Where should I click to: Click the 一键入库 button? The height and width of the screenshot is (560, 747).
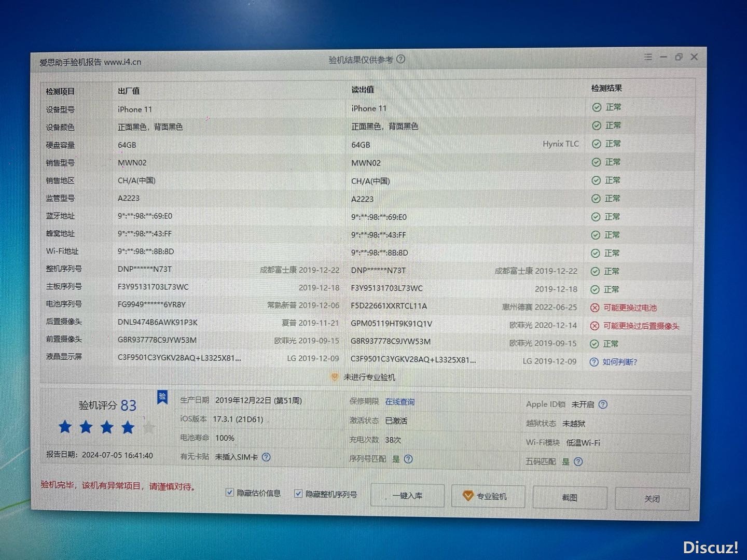(x=408, y=496)
